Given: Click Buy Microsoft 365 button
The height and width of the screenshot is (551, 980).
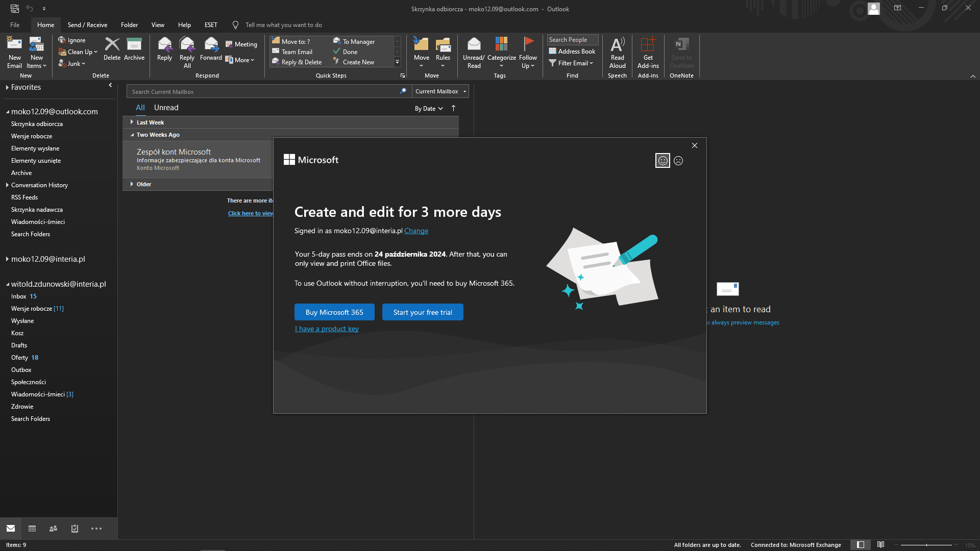Looking at the screenshot, I should 334,312.
